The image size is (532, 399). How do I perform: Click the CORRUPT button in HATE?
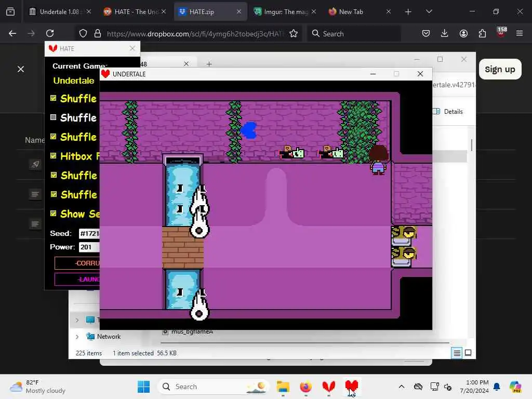(x=77, y=263)
